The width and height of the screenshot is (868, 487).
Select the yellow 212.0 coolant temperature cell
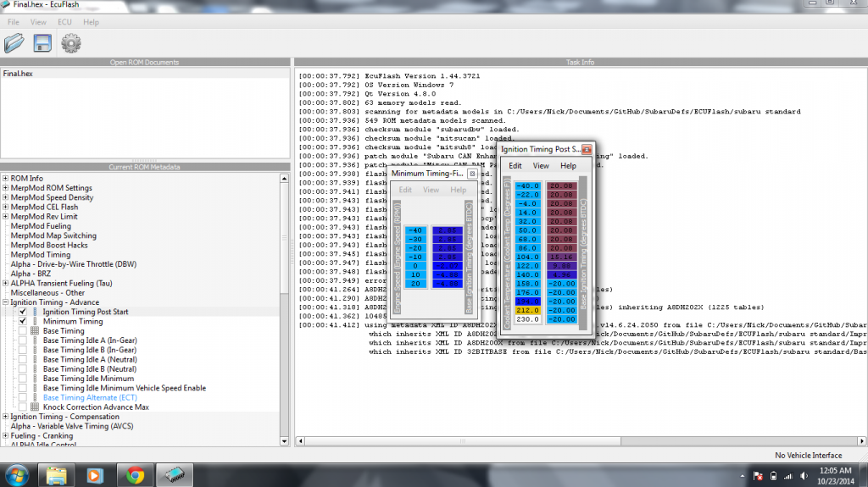[527, 310]
